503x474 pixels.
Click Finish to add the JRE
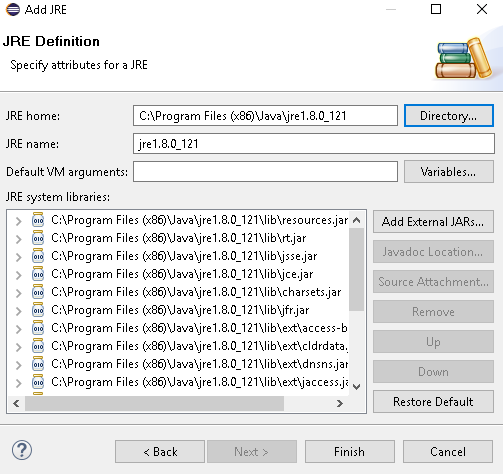pyautogui.click(x=350, y=452)
